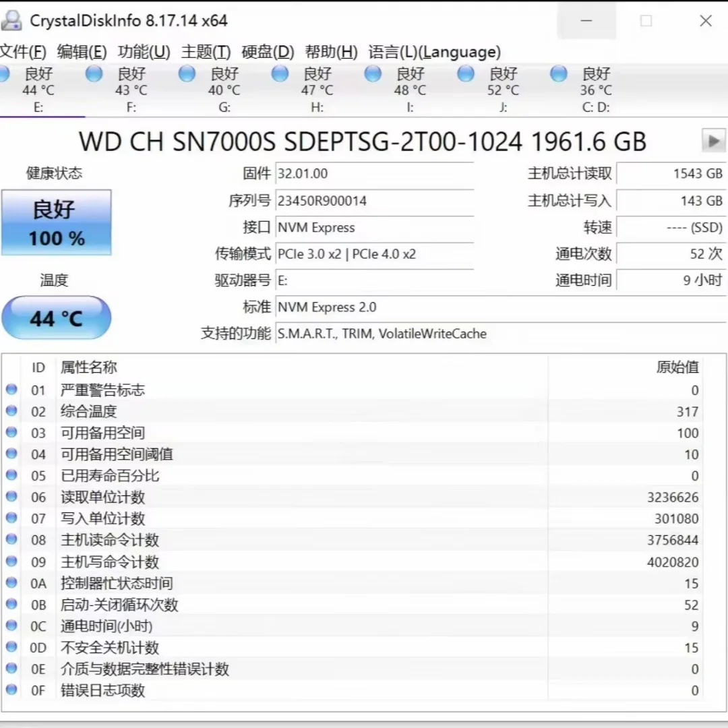Click the next disk arrow button
728x728 pixels.
(x=714, y=141)
